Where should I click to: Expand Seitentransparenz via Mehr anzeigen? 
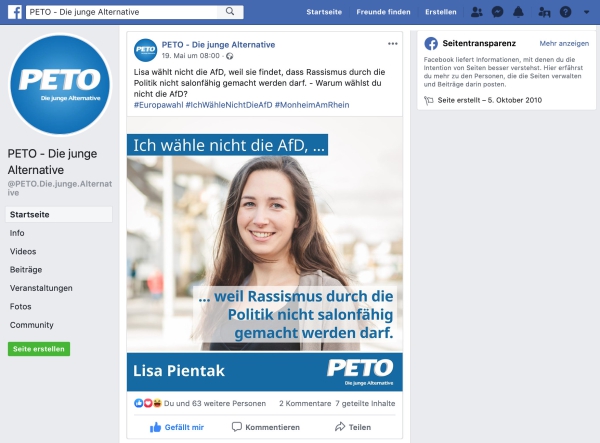(564, 43)
